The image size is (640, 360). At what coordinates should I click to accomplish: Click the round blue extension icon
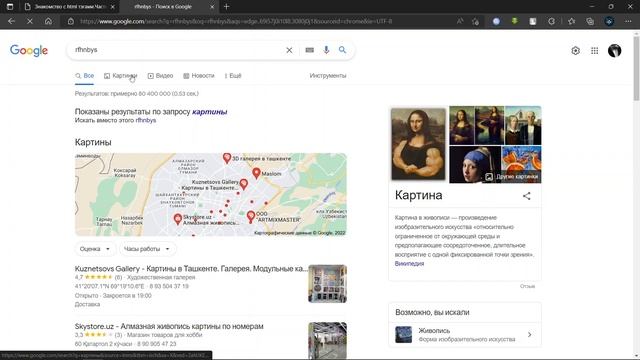click(x=496, y=21)
